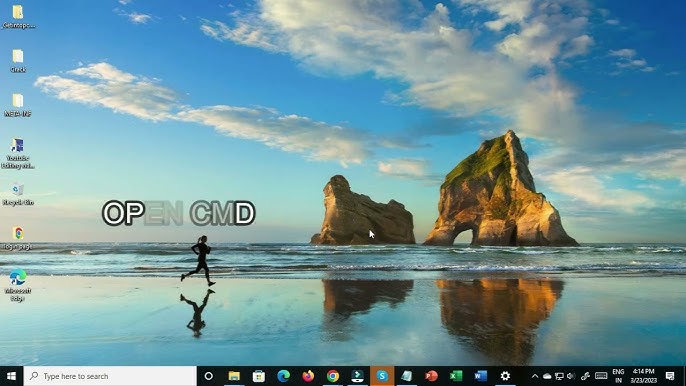Open the Windows Start menu
Viewport: 686px width, 386px height.
click(11, 376)
